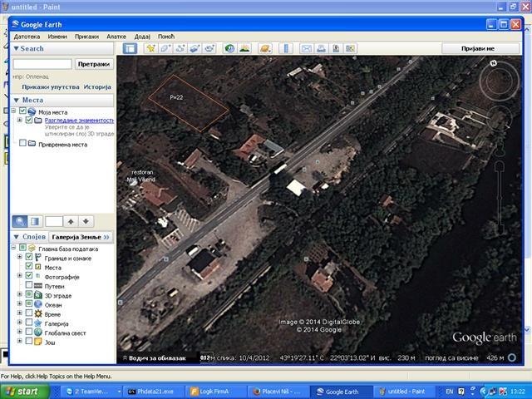
Task: Click the Save Image toolbar icon
Action: click(x=336, y=48)
